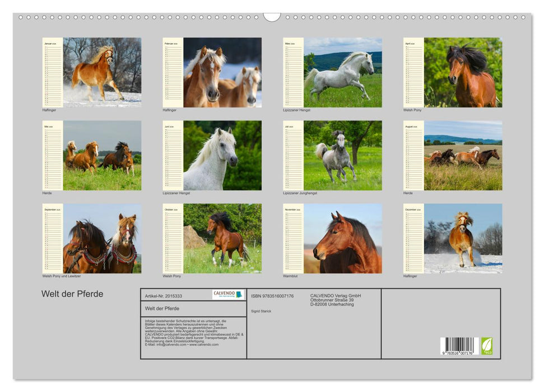This screenshot has height=392, width=544.
Task: Open the Juli Lipizzaner Junghengst photo
Action: coord(343,155)
